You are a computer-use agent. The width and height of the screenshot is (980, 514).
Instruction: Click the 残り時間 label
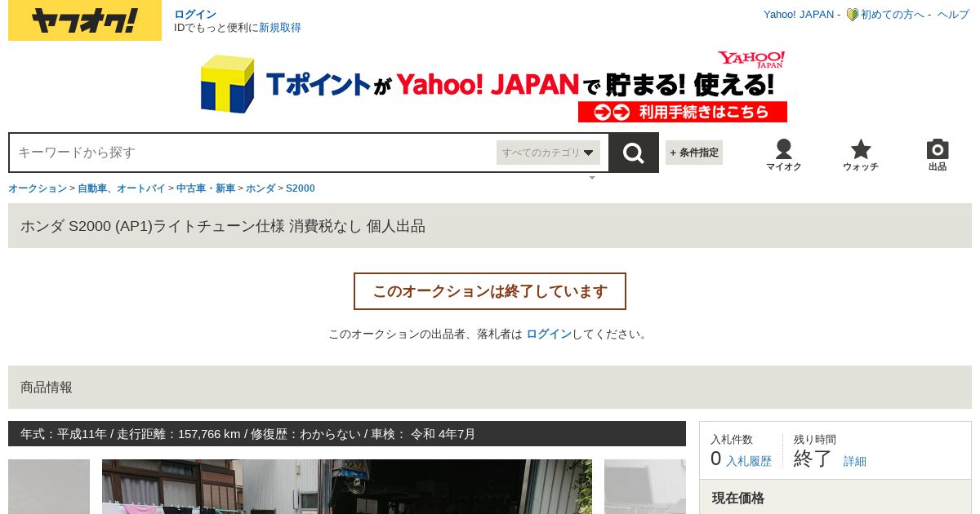click(815, 439)
